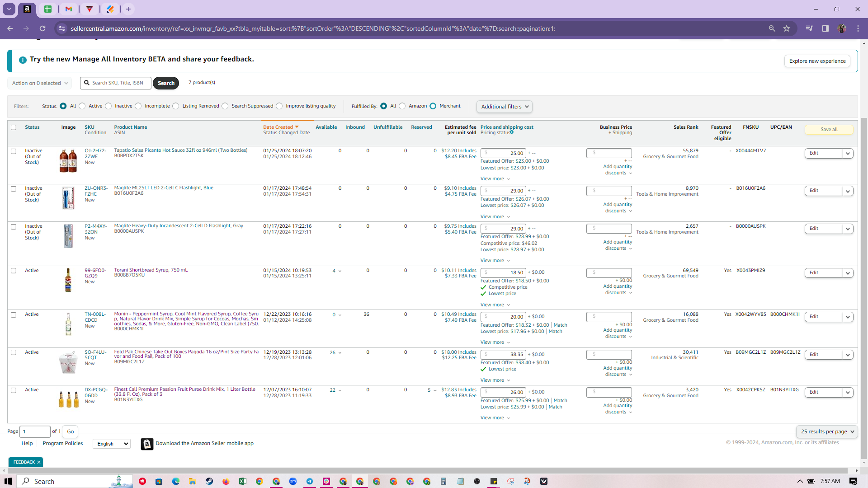Viewport: 868px width, 488px height.
Task: Open a new browser tab
Action: click(x=128, y=9)
